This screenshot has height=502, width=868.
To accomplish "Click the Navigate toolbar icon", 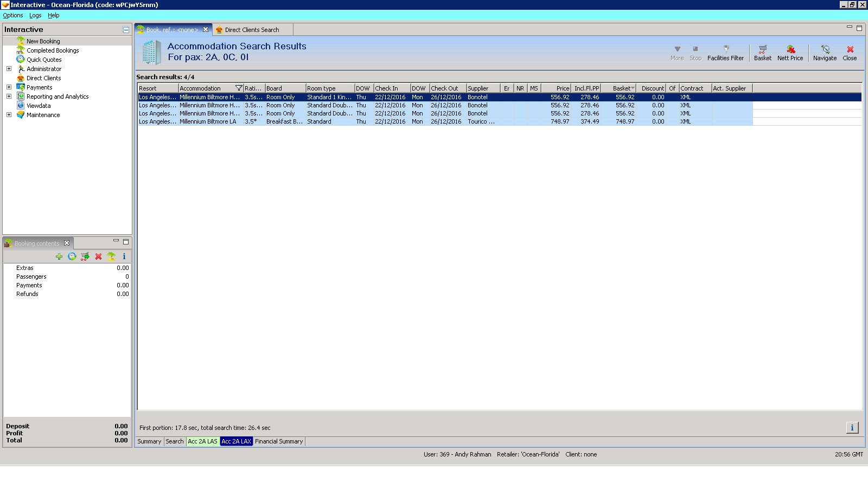I will click(825, 53).
